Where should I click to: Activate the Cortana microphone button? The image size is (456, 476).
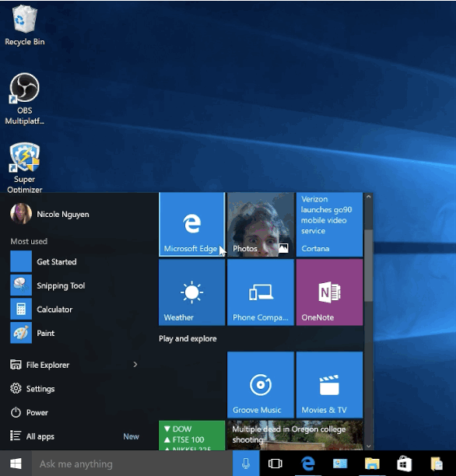click(246, 464)
